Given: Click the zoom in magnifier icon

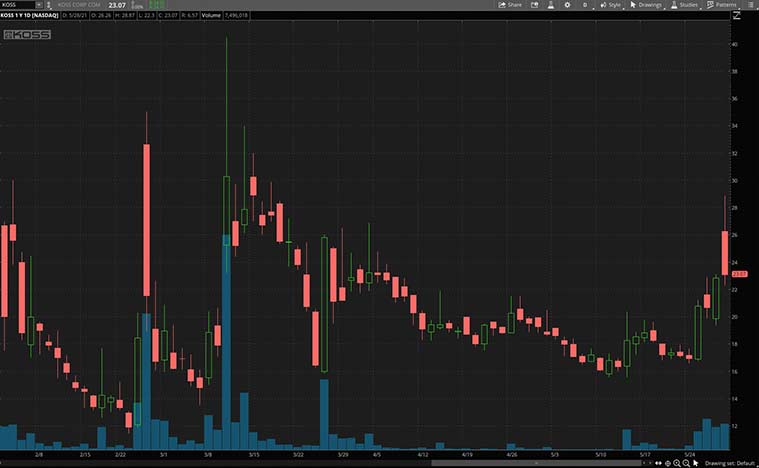Looking at the screenshot, I should 677,463.
